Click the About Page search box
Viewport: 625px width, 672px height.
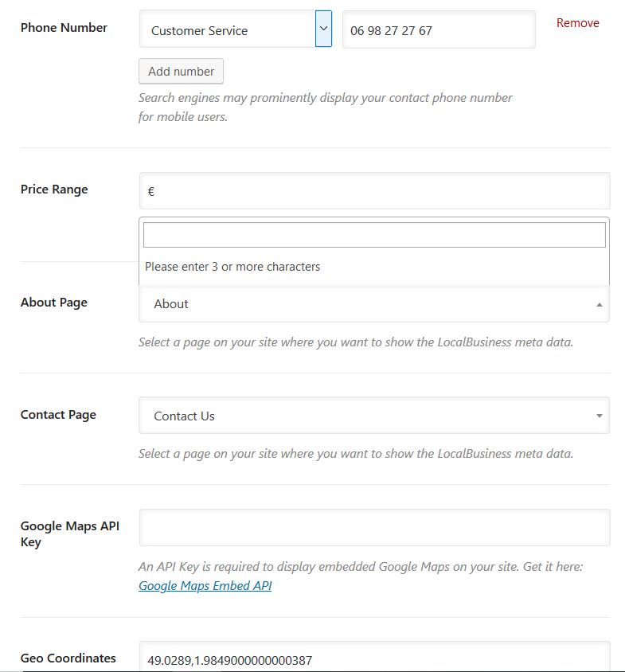[374, 235]
